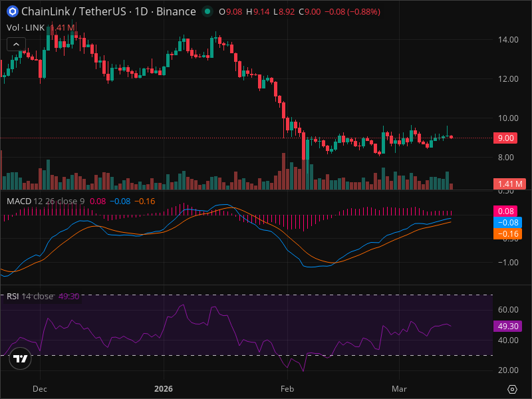Click the 8.00 price axis label
532x399 pixels.
[505, 157]
